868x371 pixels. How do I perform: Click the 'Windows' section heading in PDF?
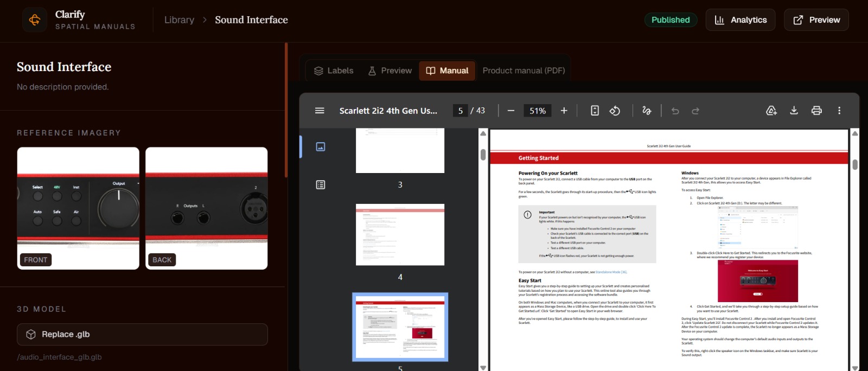pyautogui.click(x=690, y=173)
